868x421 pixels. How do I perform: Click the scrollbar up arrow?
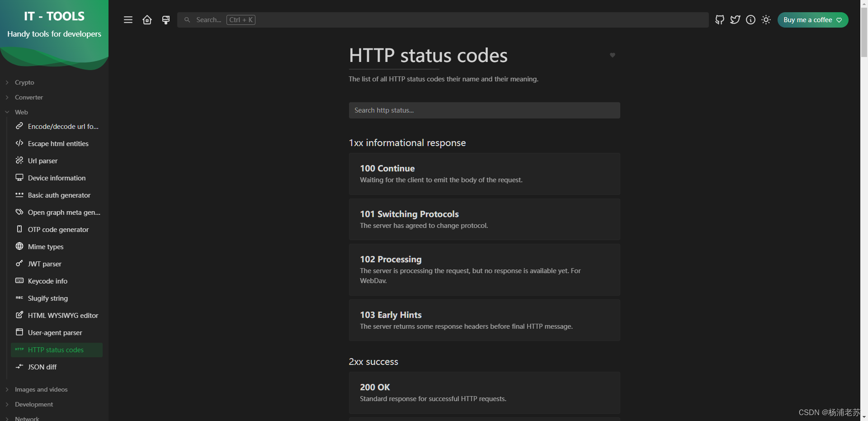point(864,4)
